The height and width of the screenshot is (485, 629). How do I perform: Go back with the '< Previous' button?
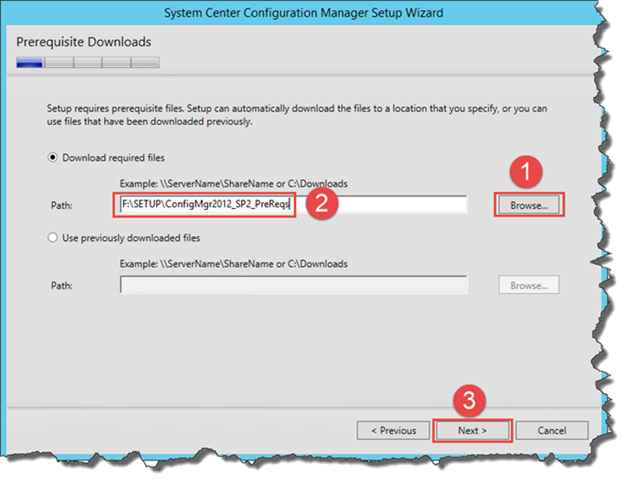click(x=393, y=430)
